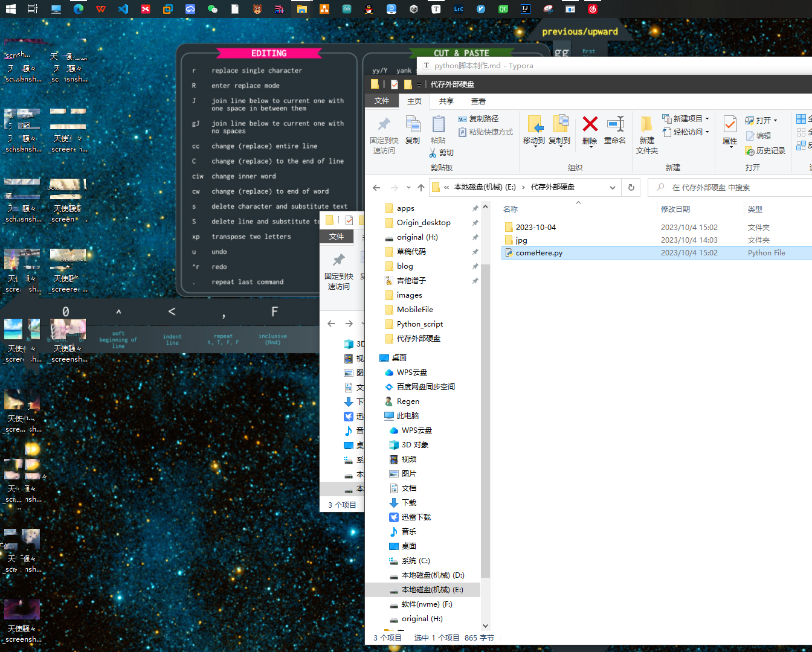Image resolution: width=812 pixels, height=652 pixels.
Task: Open 百度网盘同步空间 in navigation pane
Action: pyautogui.click(x=425, y=387)
